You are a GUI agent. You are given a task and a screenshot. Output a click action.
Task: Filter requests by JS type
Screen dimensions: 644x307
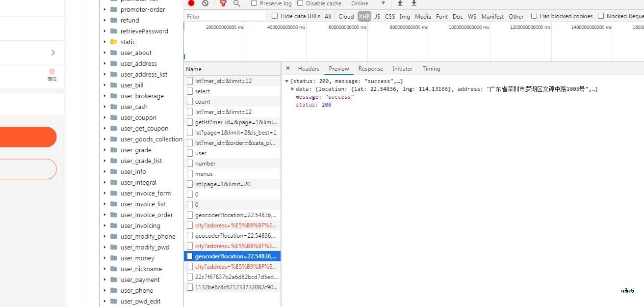pos(377,16)
